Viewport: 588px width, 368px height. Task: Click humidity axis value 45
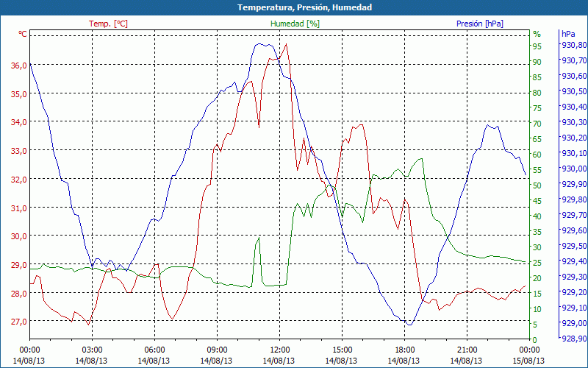(x=537, y=201)
